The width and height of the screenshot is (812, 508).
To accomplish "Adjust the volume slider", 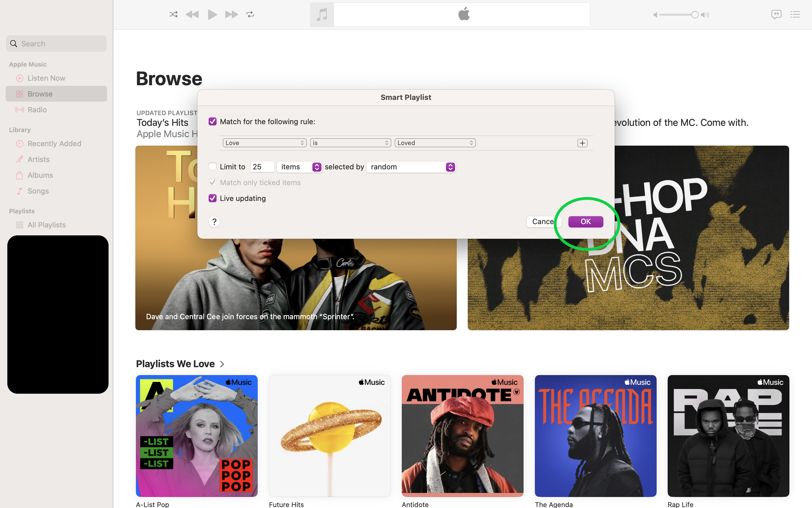I will 679,15.
